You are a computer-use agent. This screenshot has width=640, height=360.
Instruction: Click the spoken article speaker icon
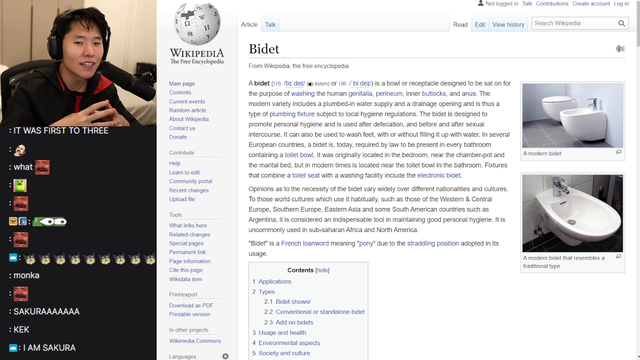click(620, 49)
